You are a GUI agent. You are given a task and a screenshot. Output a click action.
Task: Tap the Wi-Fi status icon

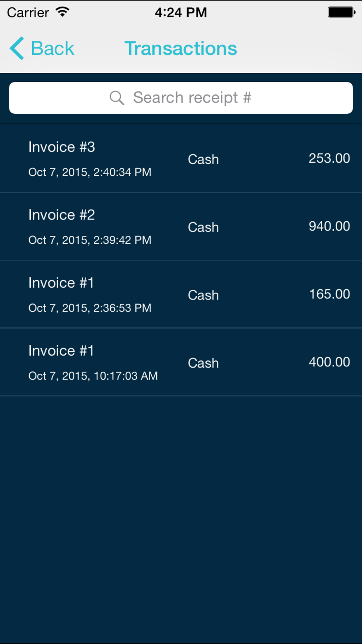(x=63, y=12)
